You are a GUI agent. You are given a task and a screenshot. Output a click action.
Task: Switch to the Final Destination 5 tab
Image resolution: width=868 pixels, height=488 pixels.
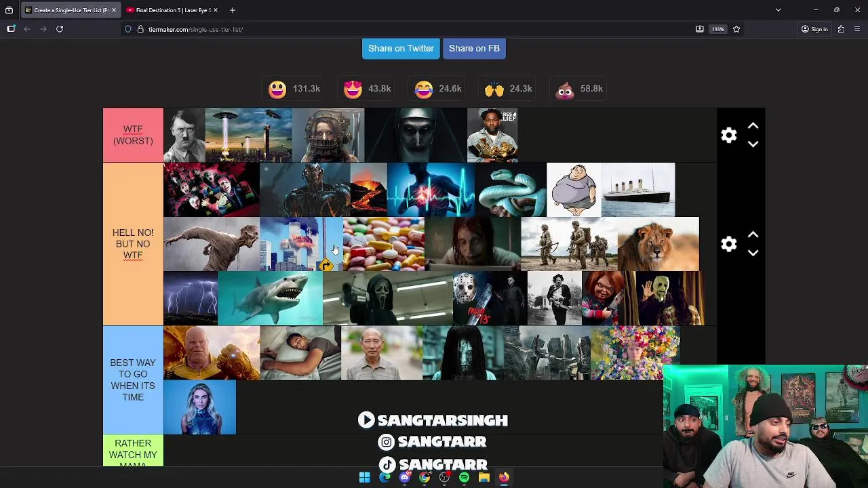[x=172, y=10]
